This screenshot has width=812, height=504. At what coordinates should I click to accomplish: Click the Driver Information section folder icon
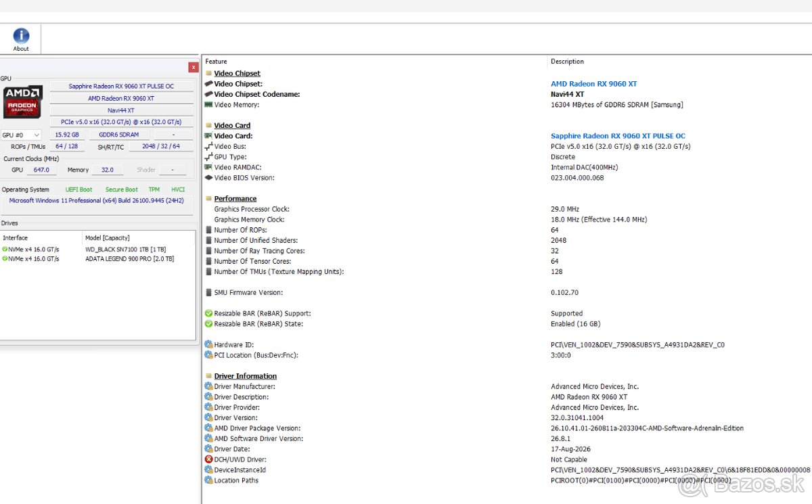[208, 375]
